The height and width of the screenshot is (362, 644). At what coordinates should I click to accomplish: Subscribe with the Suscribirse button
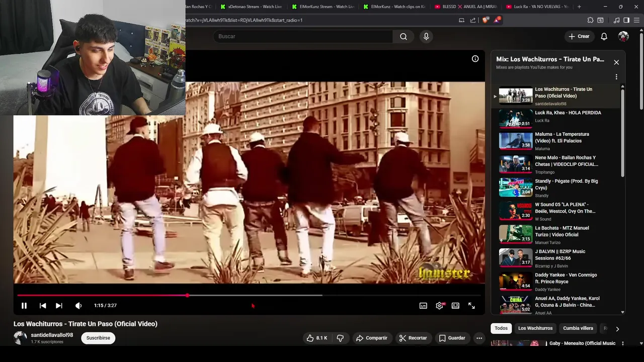tap(98, 338)
